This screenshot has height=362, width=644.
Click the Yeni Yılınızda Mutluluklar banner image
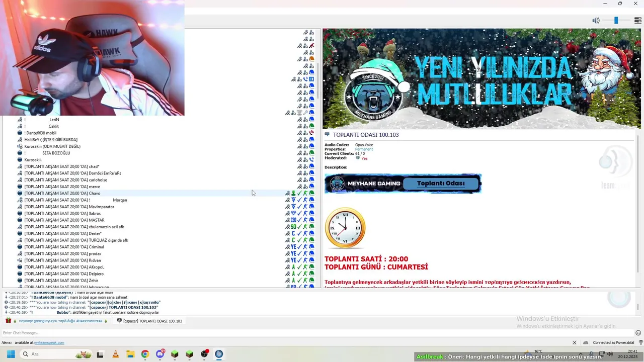[481, 79]
